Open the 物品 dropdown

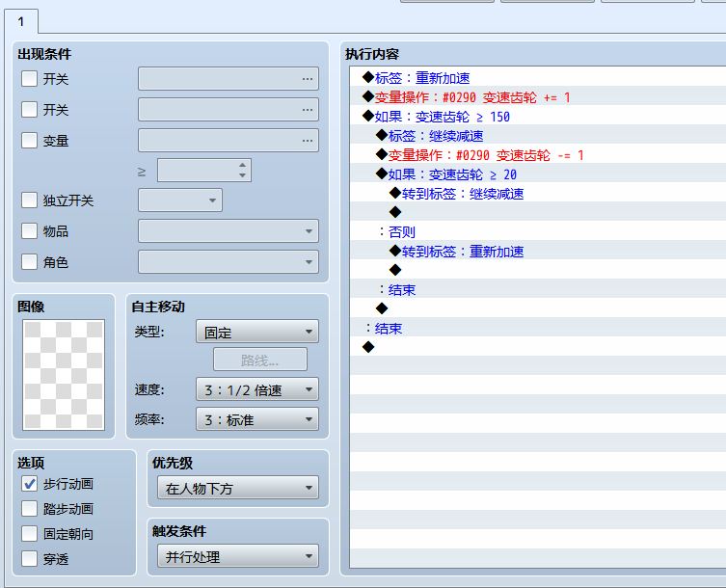point(229,230)
